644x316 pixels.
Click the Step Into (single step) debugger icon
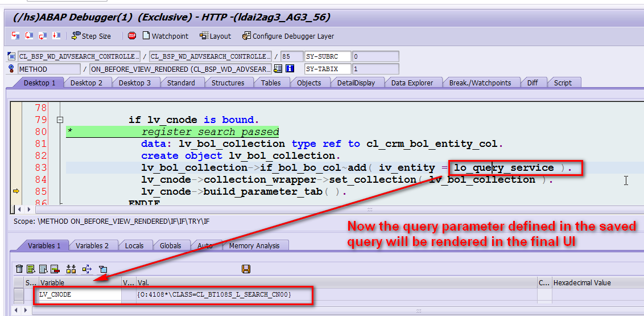pyautogui.click(x=15, y=36)
